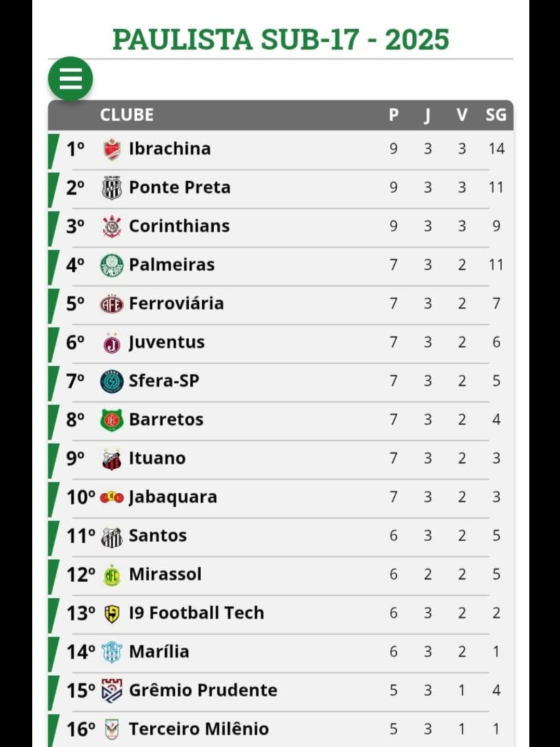The height and width of the screenshot is (747, 560).
Task: Click the Ferroviária club crest
Action: click(x=112, y=304)
